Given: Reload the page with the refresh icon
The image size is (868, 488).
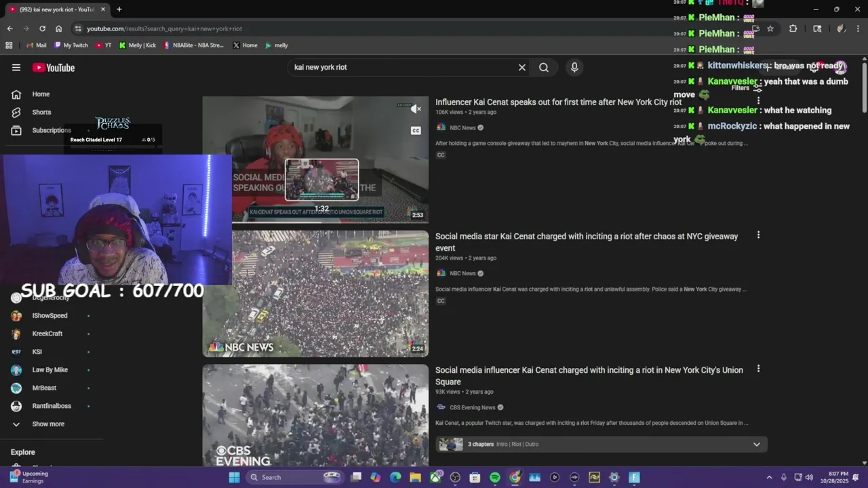Looking at the screenshot, I should pos(42,28).
